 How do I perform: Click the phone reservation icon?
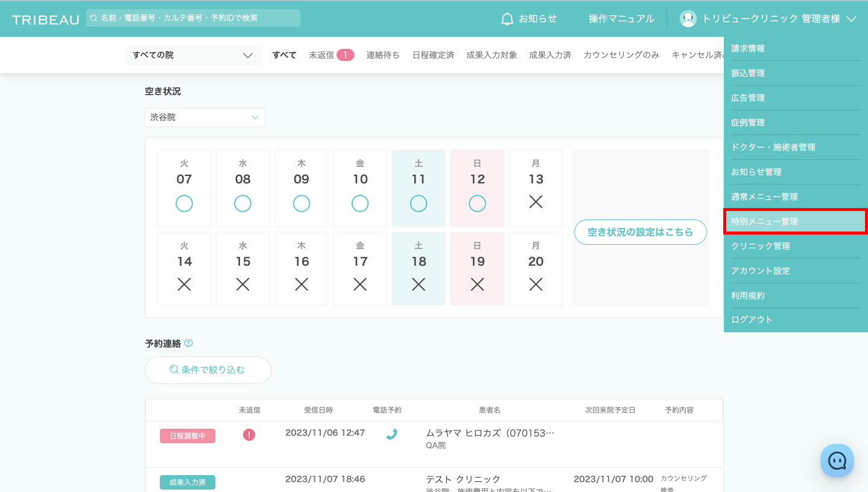click(391, 434)
